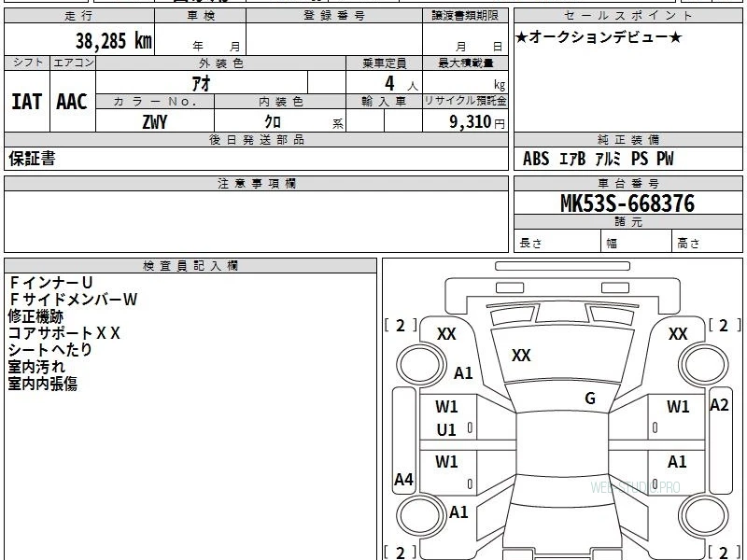The image size is (747, 560).
Task: Click the note コアサポートXX
Action: (x=63, y=333)
